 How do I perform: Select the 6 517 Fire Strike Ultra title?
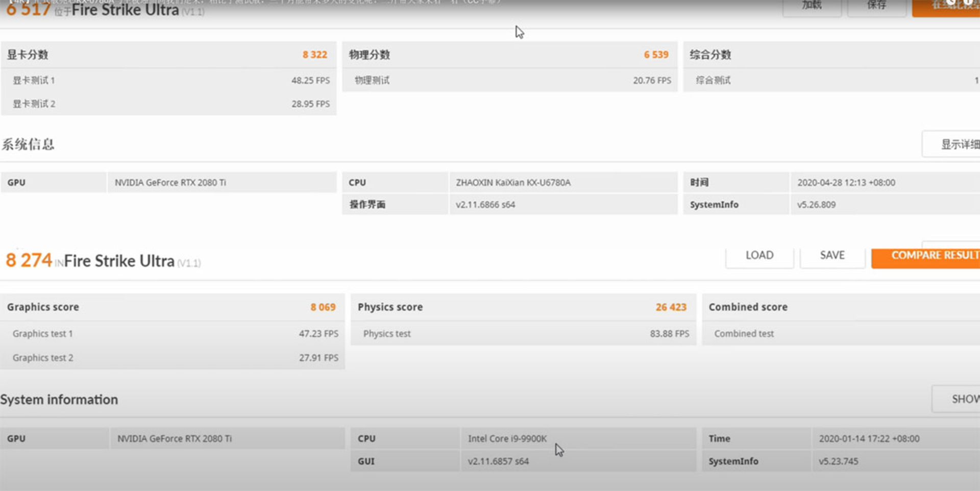105,9
